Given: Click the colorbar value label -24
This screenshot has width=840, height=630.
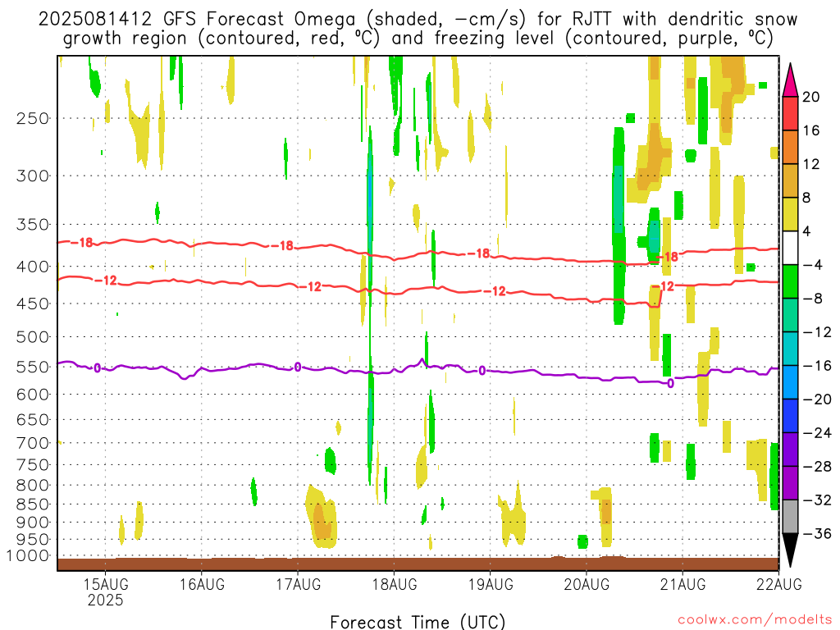Looking at the screenshot, I should click(818, 433).
